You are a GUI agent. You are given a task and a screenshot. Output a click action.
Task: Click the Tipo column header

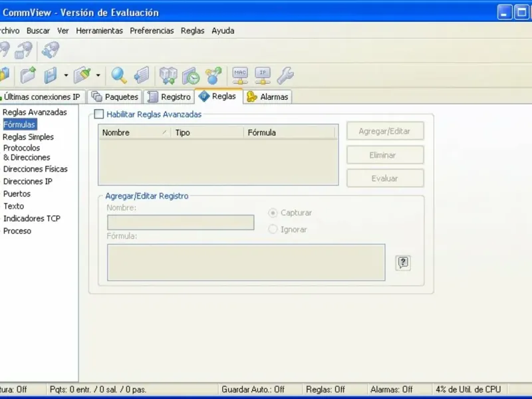[207, 132]
